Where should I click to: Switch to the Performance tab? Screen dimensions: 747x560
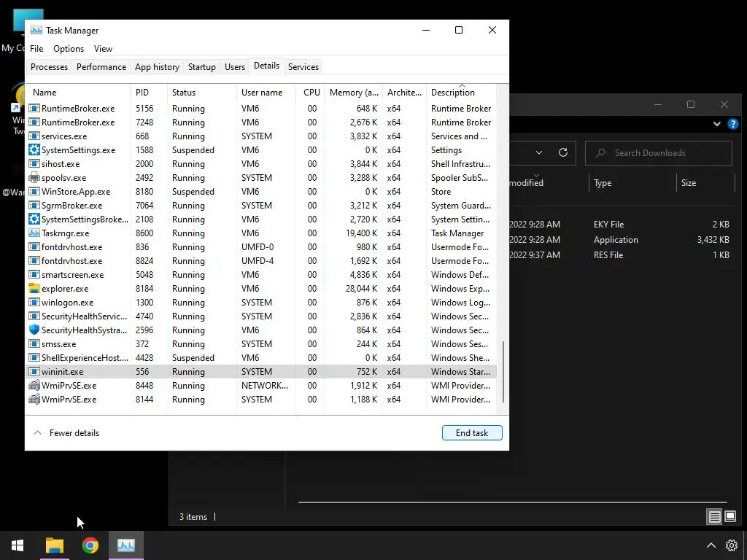point(101,66)
